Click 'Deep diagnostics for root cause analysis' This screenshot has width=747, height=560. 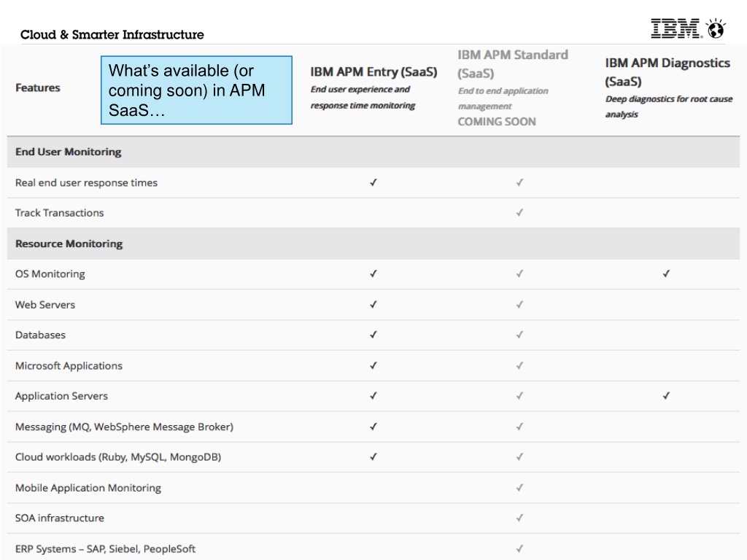pos(669,106)
